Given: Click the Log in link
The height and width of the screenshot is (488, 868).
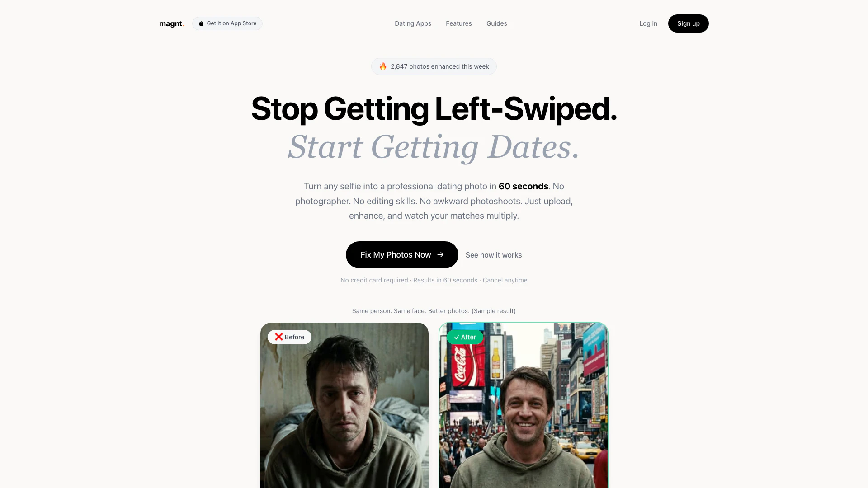Looking at the screenshot, I should click(x=648, y=23).
